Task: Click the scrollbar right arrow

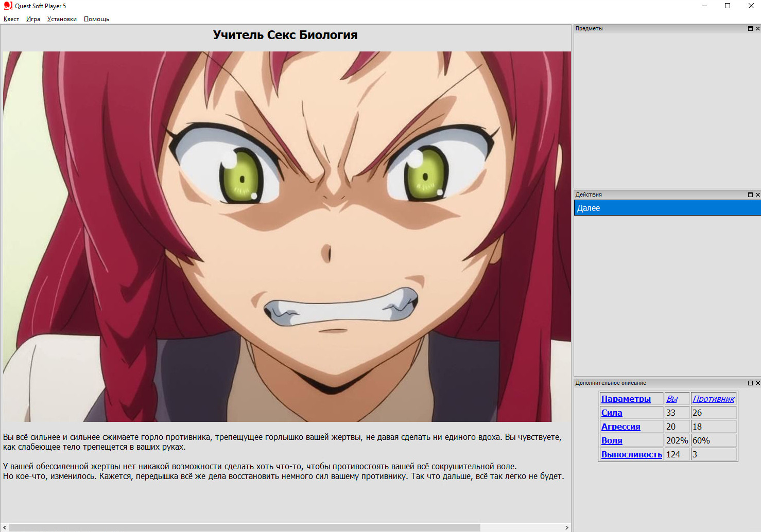Action: (566, 527)
